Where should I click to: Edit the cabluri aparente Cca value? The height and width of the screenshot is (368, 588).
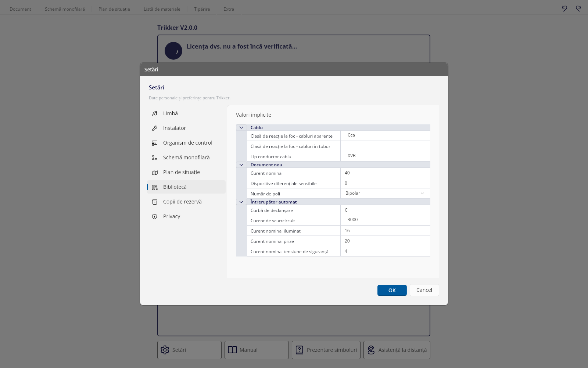click(385, 135)
